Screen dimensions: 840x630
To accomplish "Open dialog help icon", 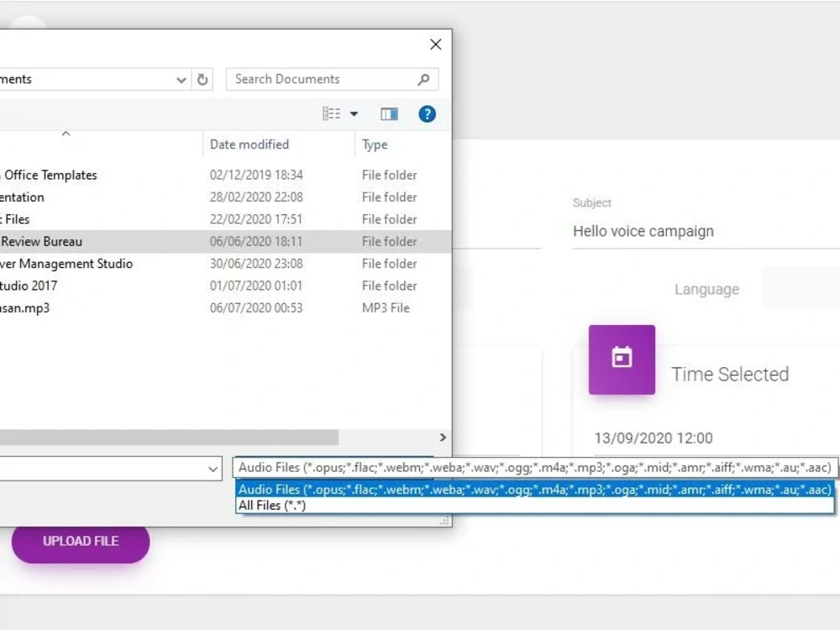I will [427, 113].
